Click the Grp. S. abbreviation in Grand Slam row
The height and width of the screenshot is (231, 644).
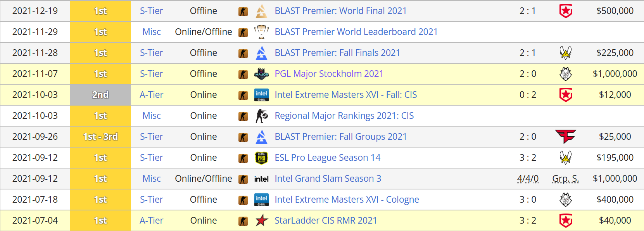click(565, 179)
